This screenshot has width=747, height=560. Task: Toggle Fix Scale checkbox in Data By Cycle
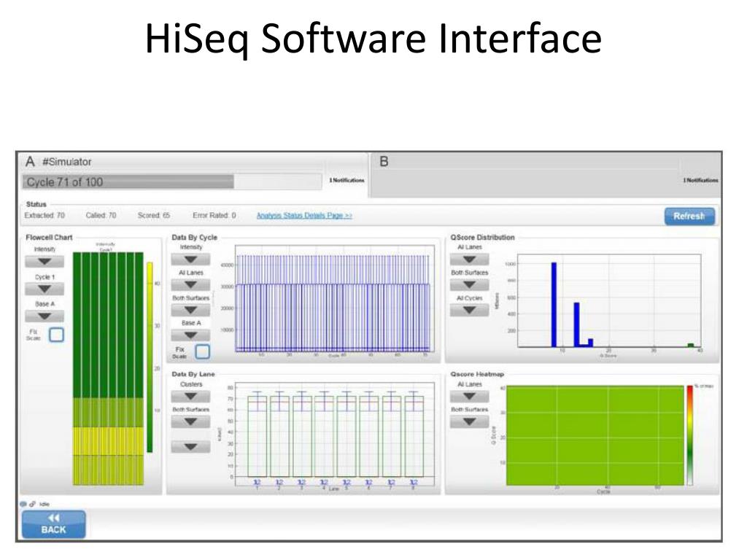[203, 351]
